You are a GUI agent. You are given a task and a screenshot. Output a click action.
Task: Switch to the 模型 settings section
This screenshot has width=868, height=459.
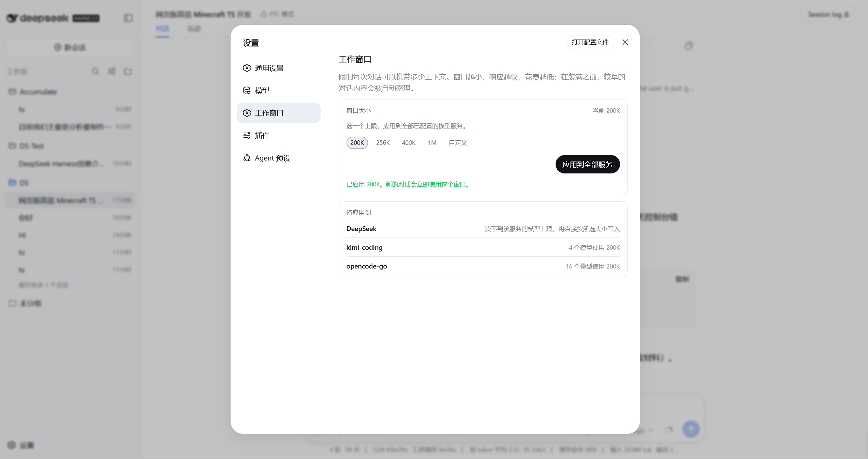pos(278,90)
